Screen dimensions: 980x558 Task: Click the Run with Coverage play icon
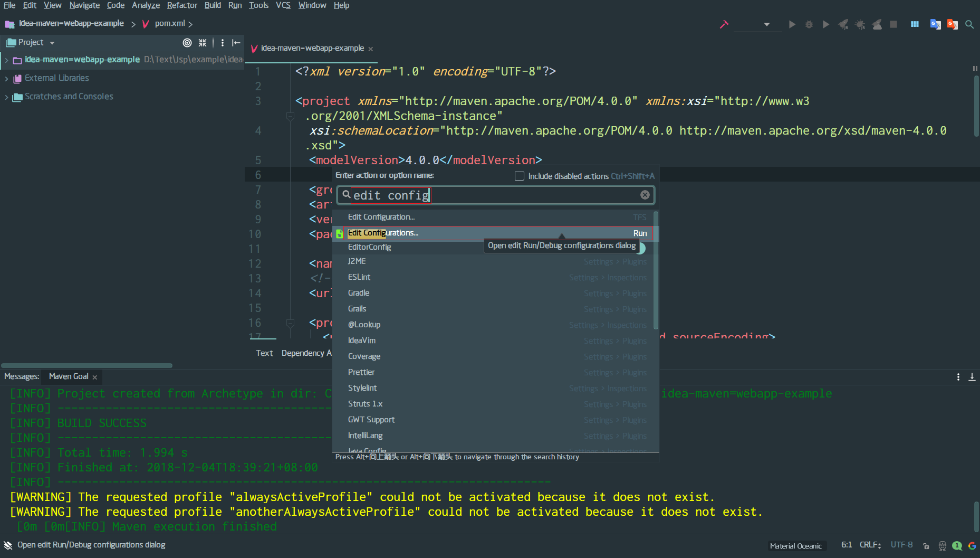click(826, 24)
